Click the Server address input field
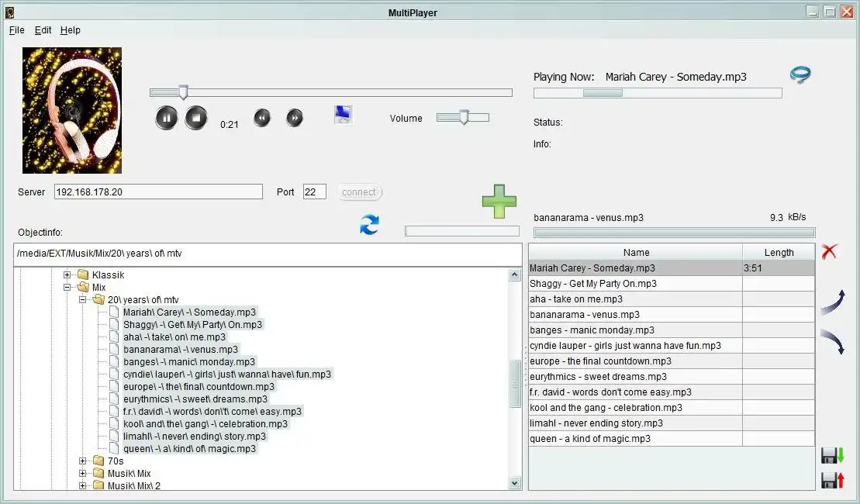Image resolution: width=860 pixels, height=504 pixels. 158,192
